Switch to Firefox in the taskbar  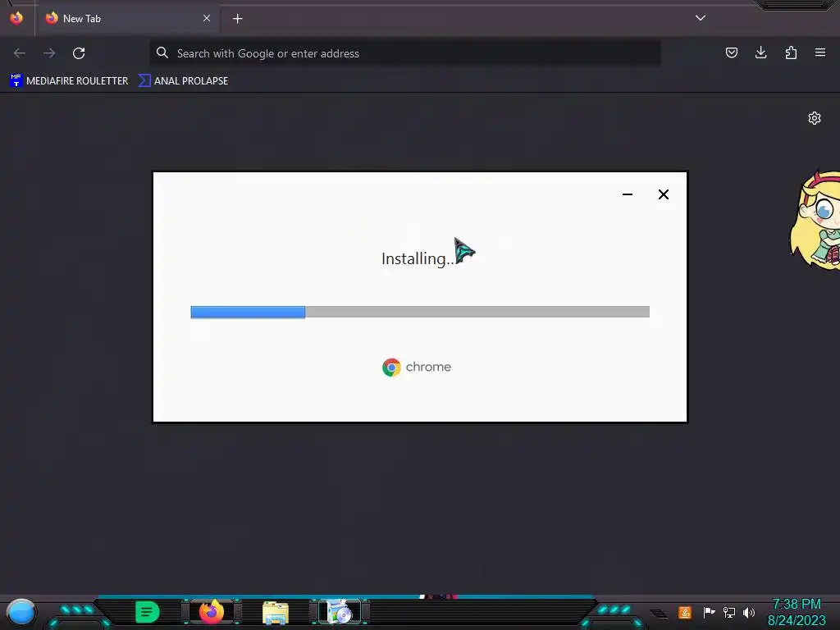[x=212, y=612]
